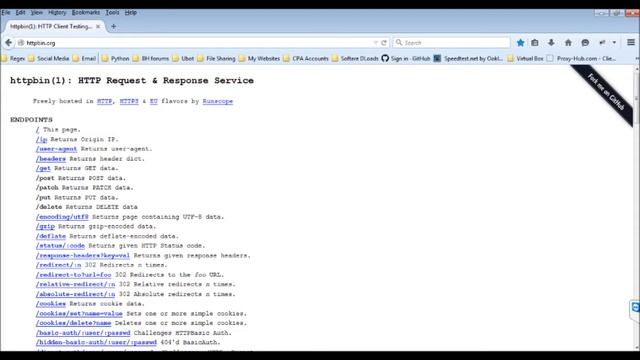The image size is (640, 360).
Task: Open the /get endpoint link
Action: 43,168
